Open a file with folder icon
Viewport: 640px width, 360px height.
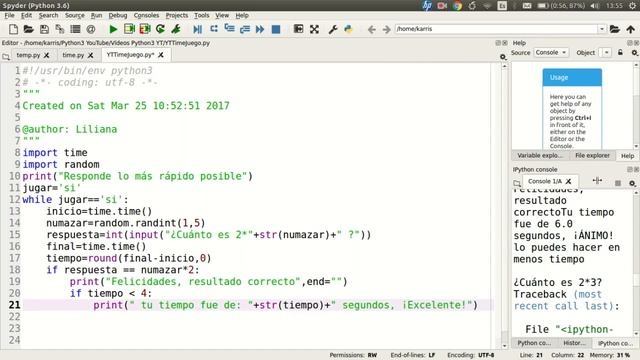pos(29,29)
